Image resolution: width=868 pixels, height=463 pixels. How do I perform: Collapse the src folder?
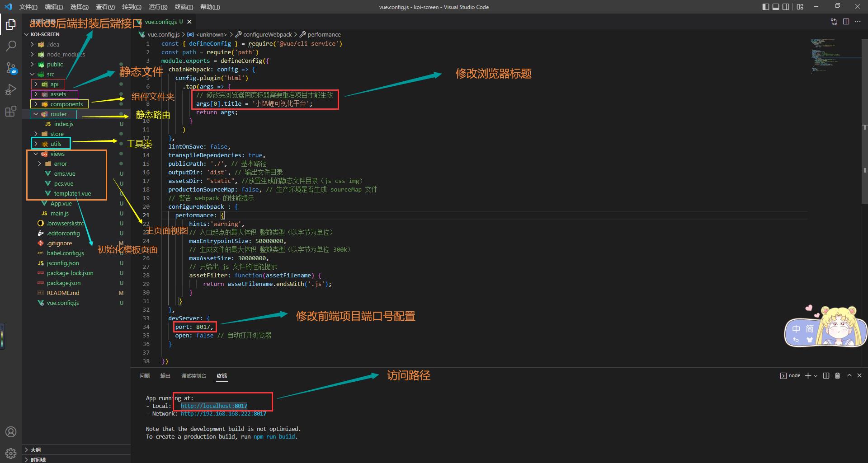[x=76, y=74]
